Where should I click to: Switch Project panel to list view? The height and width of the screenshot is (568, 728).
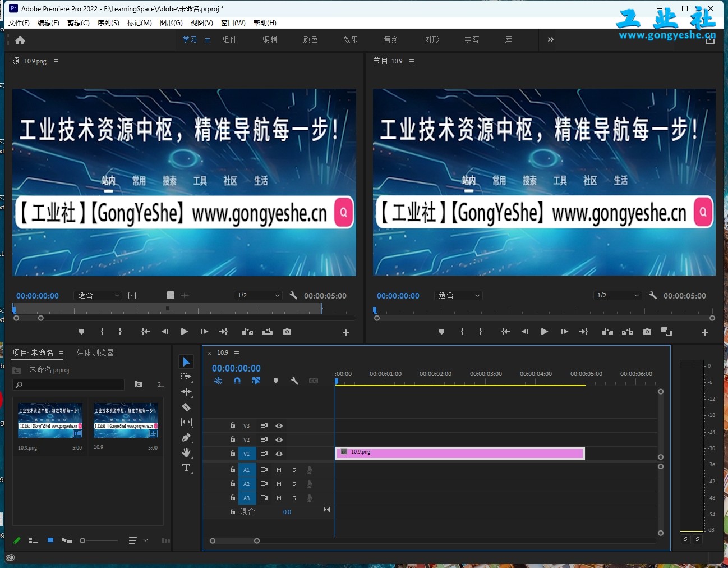pyautogui.click(x=34, y=540)
